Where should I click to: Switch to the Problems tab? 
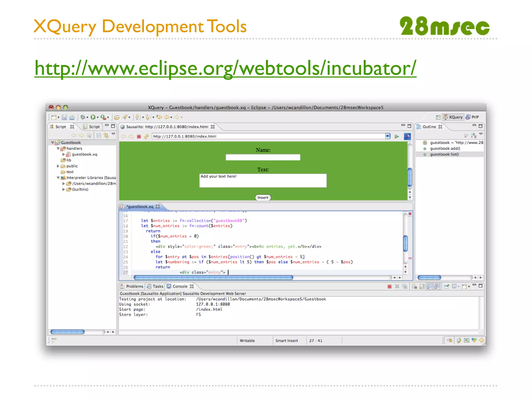pos(132,286)
